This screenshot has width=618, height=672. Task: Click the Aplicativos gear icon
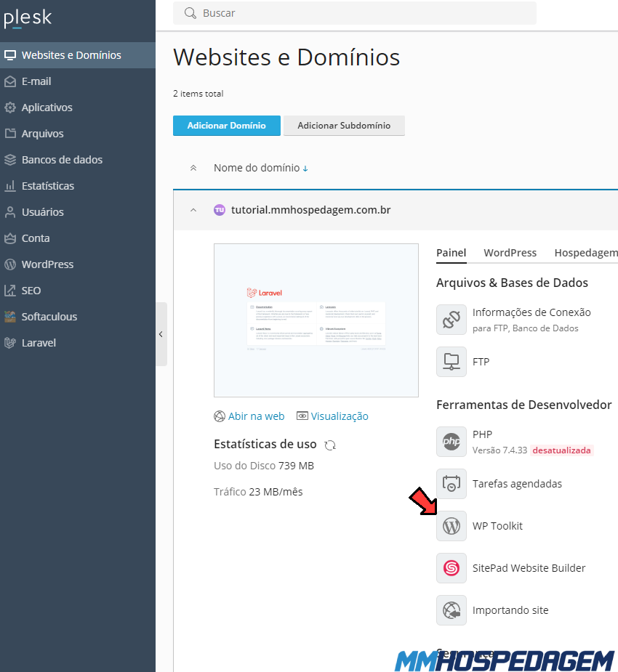(x=10, y=108)
